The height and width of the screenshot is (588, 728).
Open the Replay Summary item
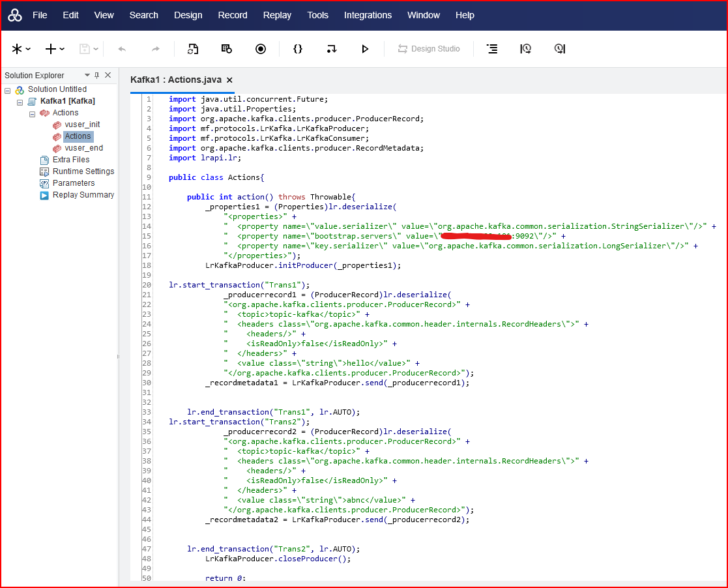click(x=83, y=195)
